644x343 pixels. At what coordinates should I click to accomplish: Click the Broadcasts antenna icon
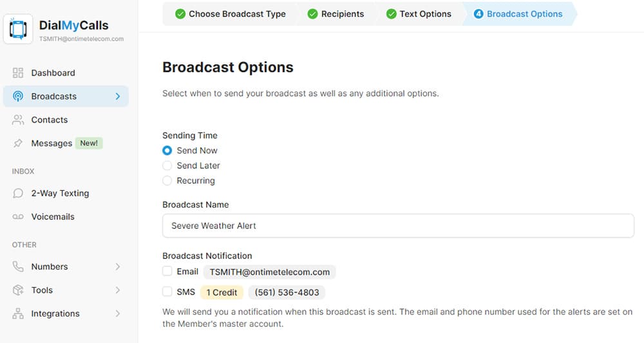tap(18, 97)
